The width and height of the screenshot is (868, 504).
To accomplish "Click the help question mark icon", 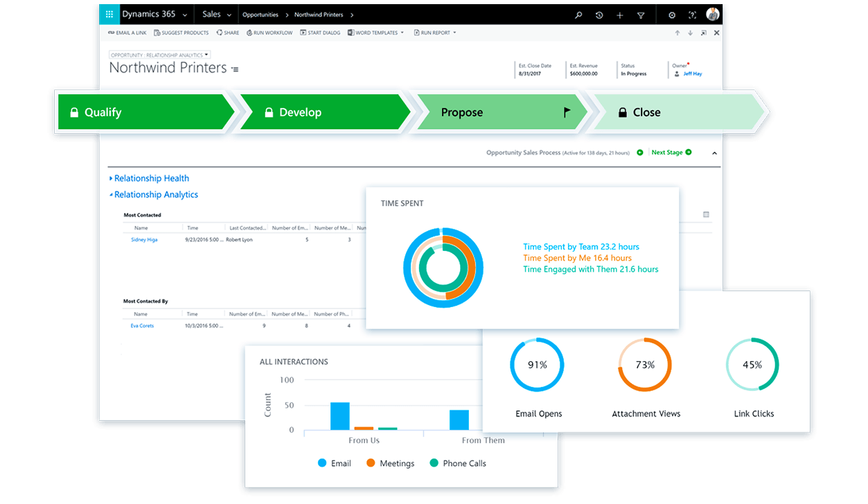I will pyautogui.click(x=692, y=15).
